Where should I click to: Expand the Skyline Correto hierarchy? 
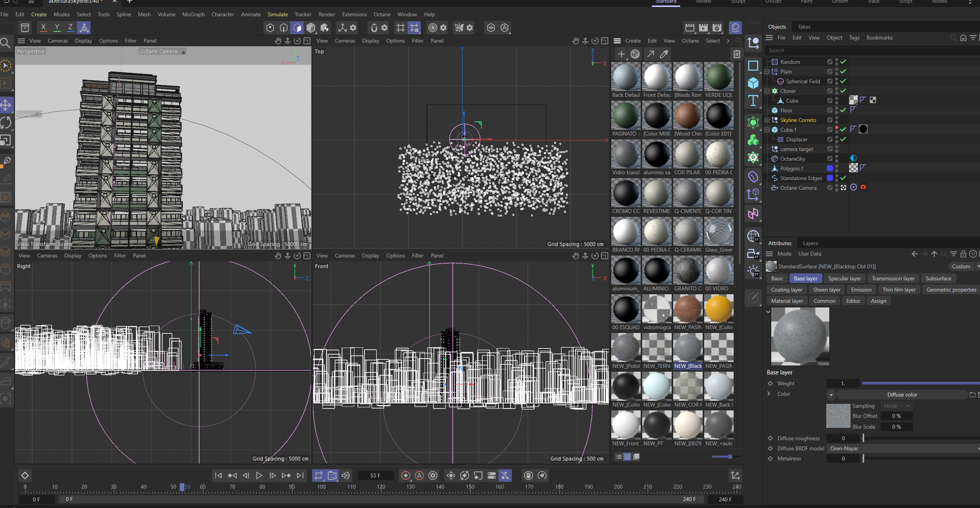767,120
